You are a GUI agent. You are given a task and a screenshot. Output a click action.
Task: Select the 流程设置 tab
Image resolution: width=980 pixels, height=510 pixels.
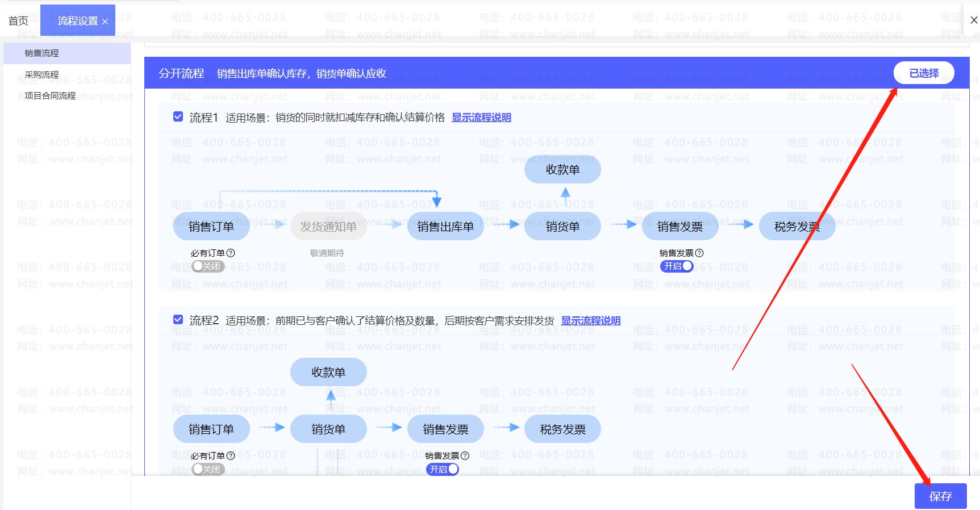coord(77,21)
